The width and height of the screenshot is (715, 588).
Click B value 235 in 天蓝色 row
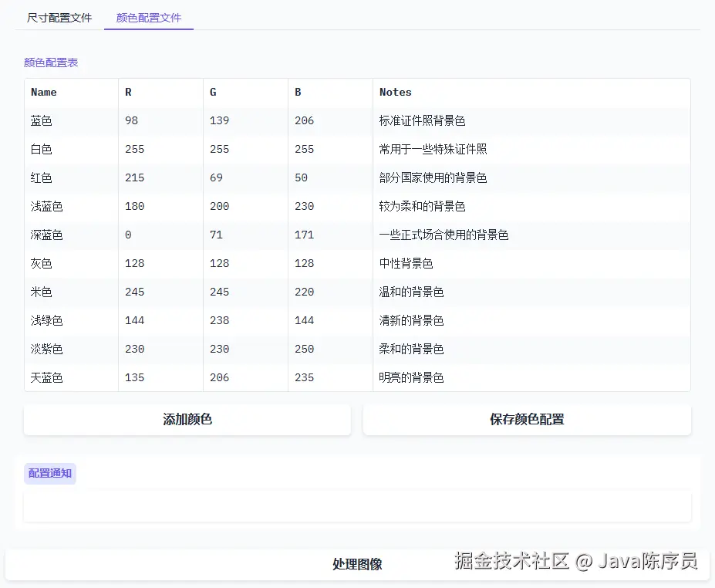point(330,377)
